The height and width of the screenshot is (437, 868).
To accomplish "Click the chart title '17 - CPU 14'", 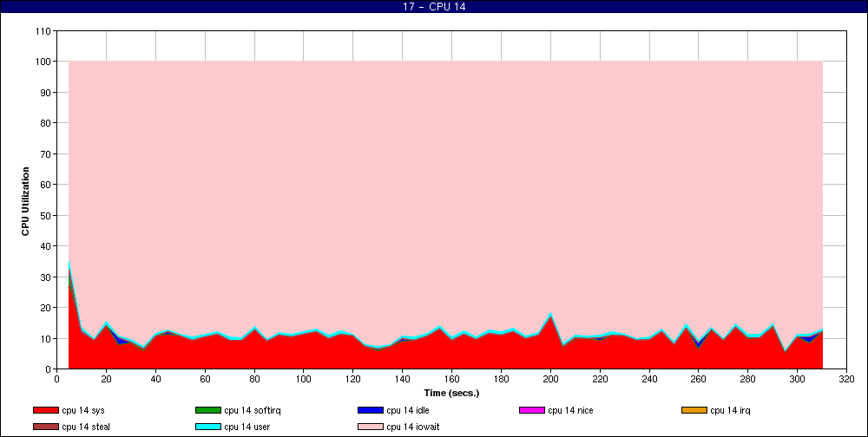I will pyautogui.click(x=434, y=7).
